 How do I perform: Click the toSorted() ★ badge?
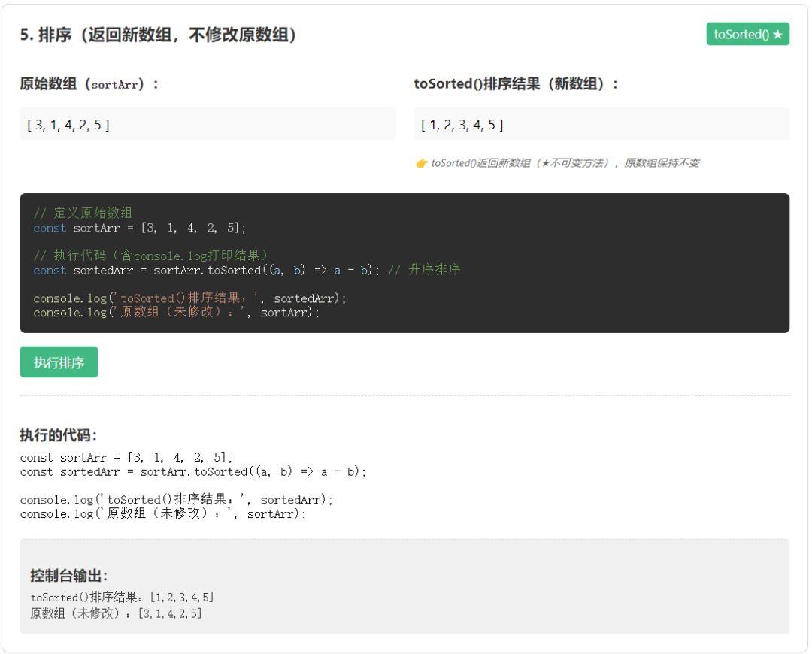coord(747,34)
